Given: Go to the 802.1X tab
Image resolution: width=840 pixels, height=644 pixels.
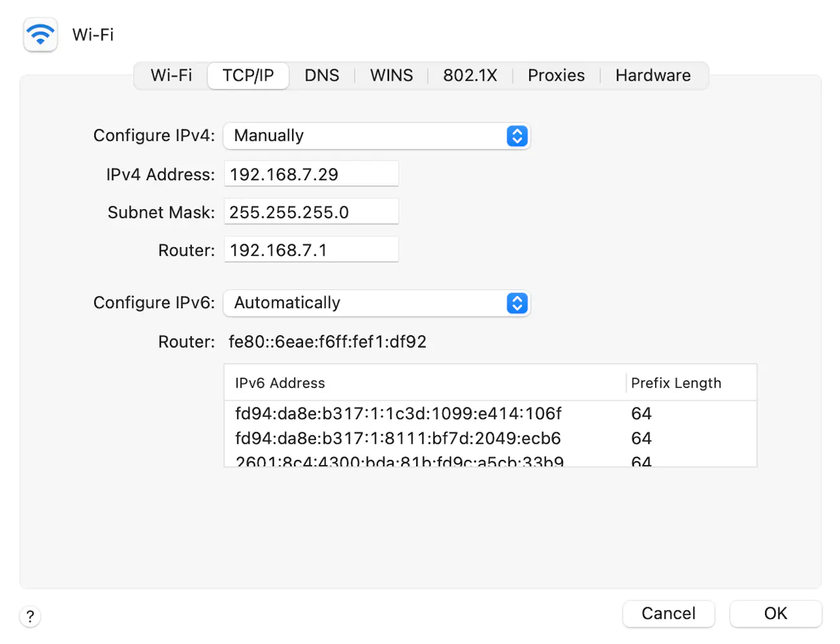Looking at the screenshot, I should coord(470,76).
